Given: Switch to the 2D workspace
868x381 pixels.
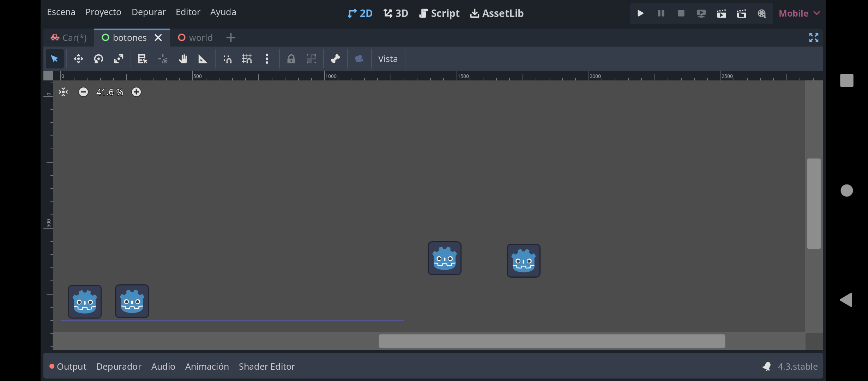Looking at the screenshot, I should point(360,13).
